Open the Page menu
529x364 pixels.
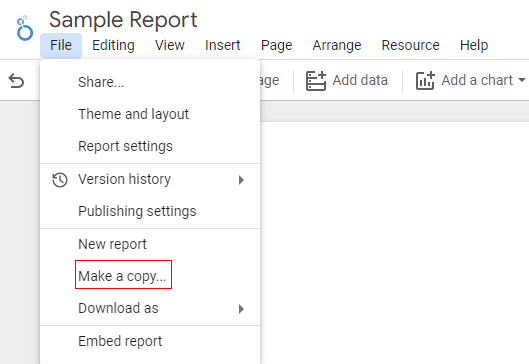coord(277,45)
